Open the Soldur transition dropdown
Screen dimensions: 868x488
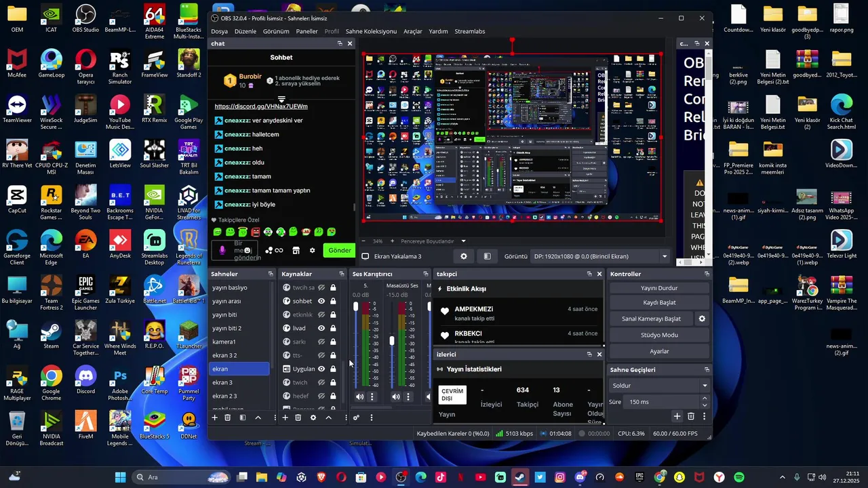659,386
